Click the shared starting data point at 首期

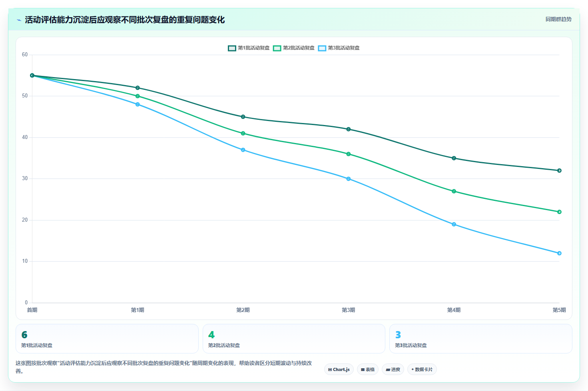[32, 75]
